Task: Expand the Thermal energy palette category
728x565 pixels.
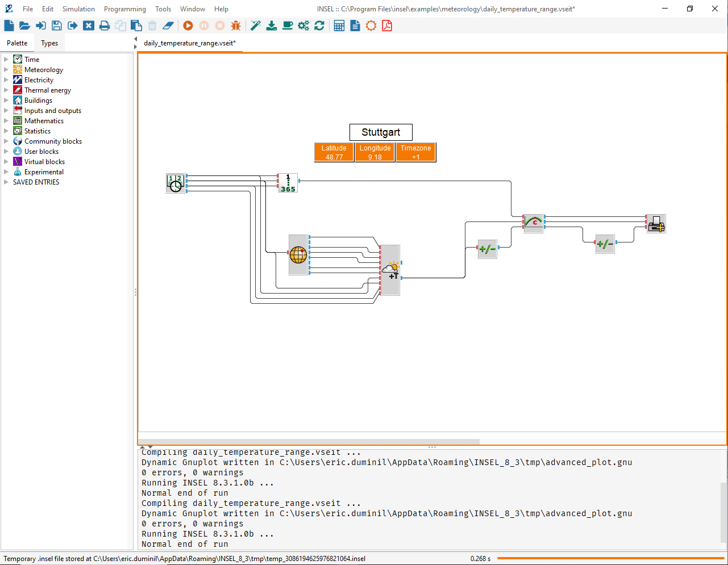Action: tap(6, 90)
